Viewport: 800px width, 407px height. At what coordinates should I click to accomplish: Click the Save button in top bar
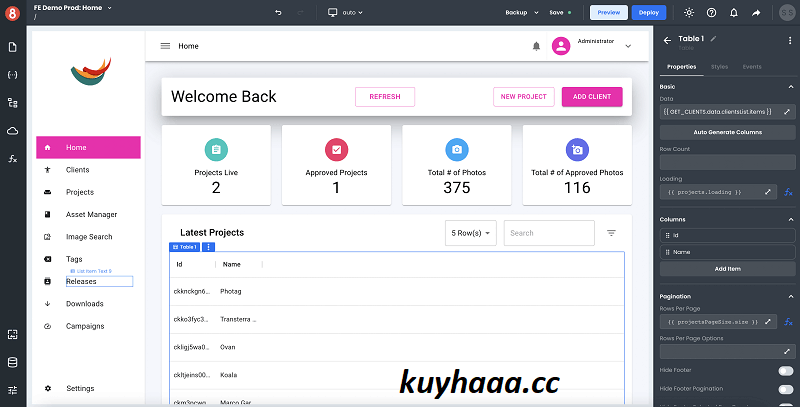click(560, 13)
